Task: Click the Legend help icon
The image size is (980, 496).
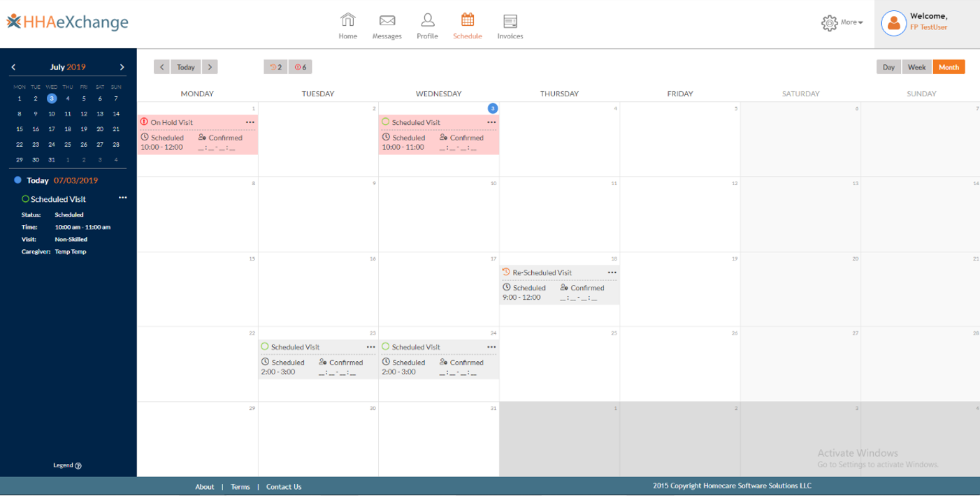Action: pos(78,466)
